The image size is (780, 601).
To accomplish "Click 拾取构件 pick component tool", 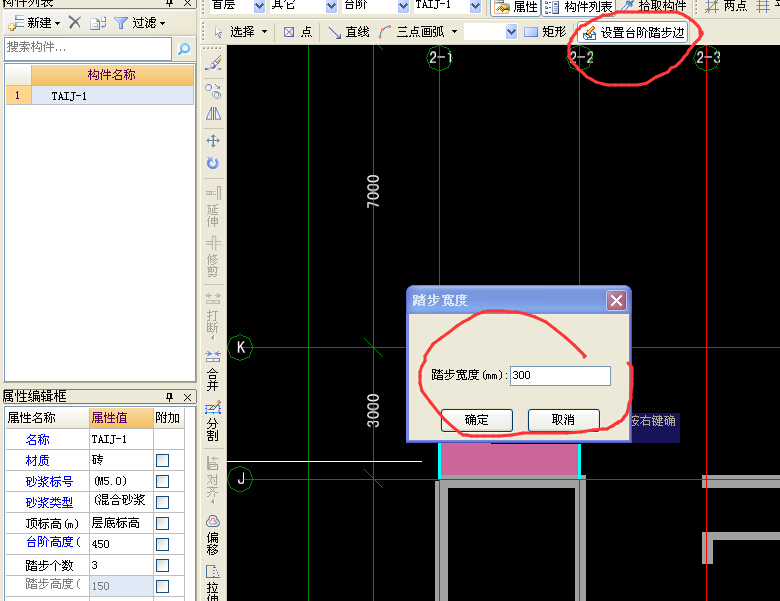I will click(x=654, y=6).
